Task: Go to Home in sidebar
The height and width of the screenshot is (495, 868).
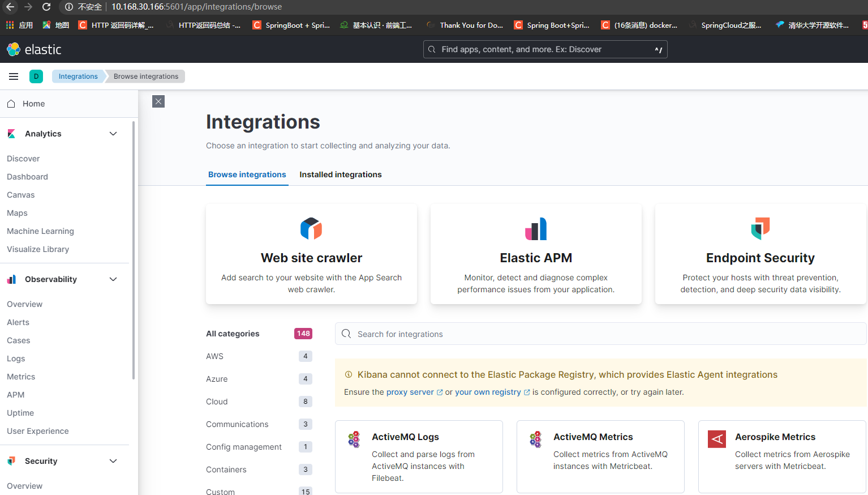Action: tap(33, 104)
